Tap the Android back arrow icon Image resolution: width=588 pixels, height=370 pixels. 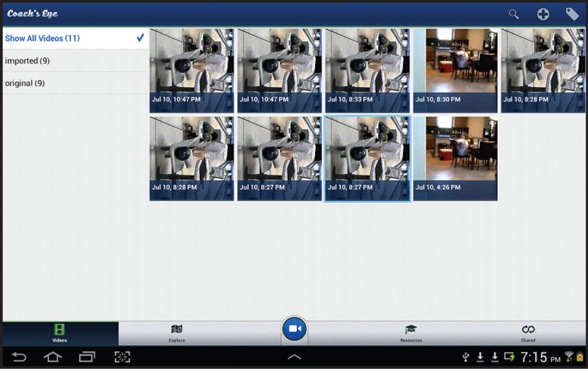(19, 357)
